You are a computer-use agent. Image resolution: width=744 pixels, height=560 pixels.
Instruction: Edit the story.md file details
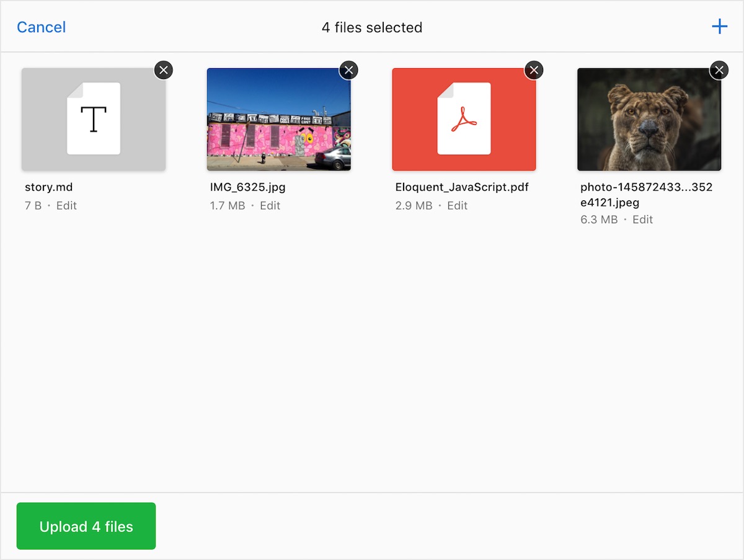coord(66,206)
